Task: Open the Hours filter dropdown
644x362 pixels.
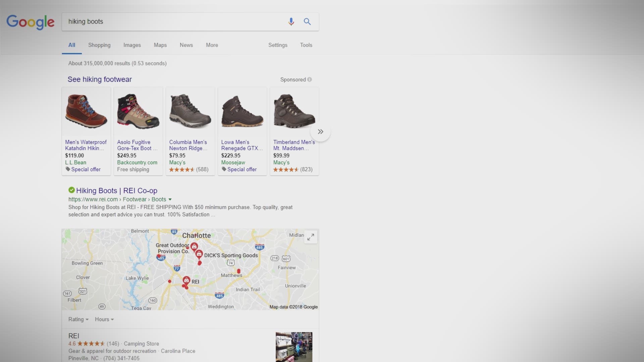Action: coord(104,319)
